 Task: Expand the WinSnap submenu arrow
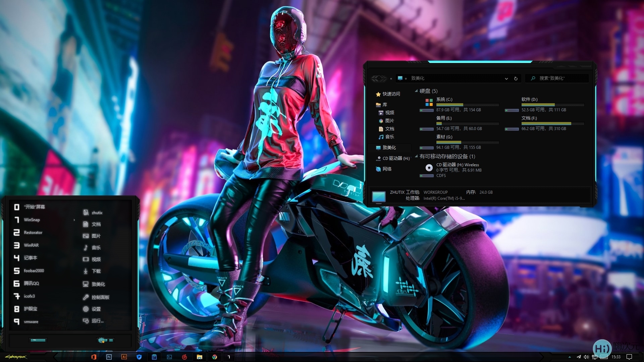(74, 220)
